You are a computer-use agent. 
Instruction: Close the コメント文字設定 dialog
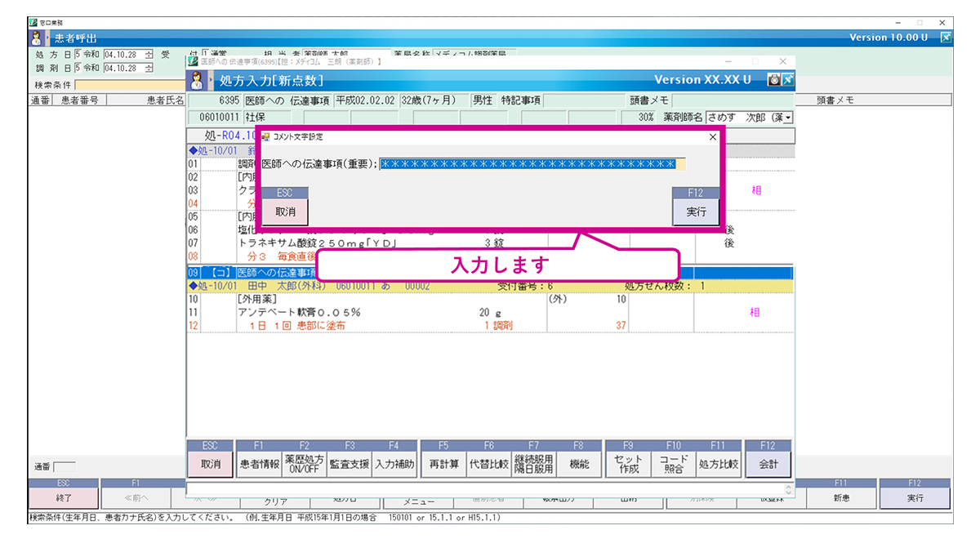point(712,137)
